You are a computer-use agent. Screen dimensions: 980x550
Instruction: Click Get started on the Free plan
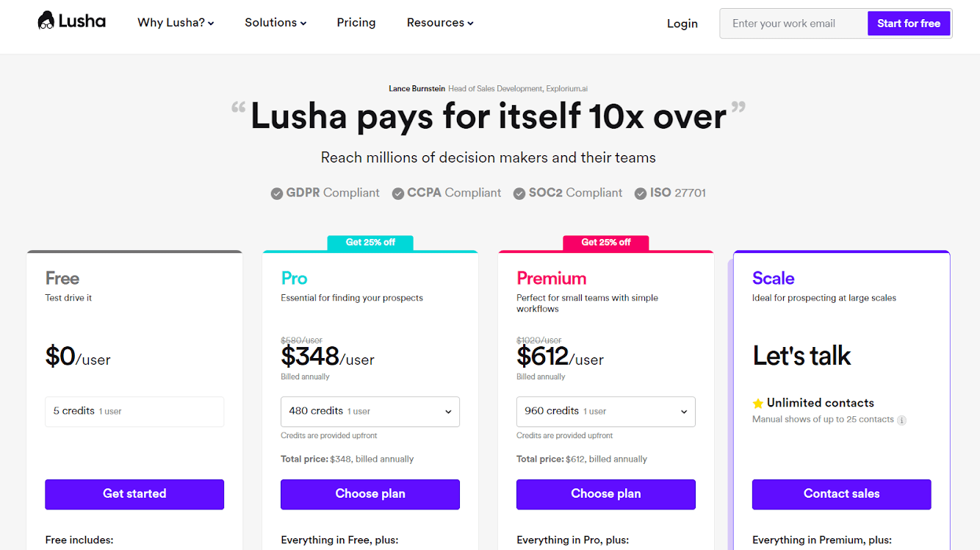pyautogui.click(x=134, y=494)
